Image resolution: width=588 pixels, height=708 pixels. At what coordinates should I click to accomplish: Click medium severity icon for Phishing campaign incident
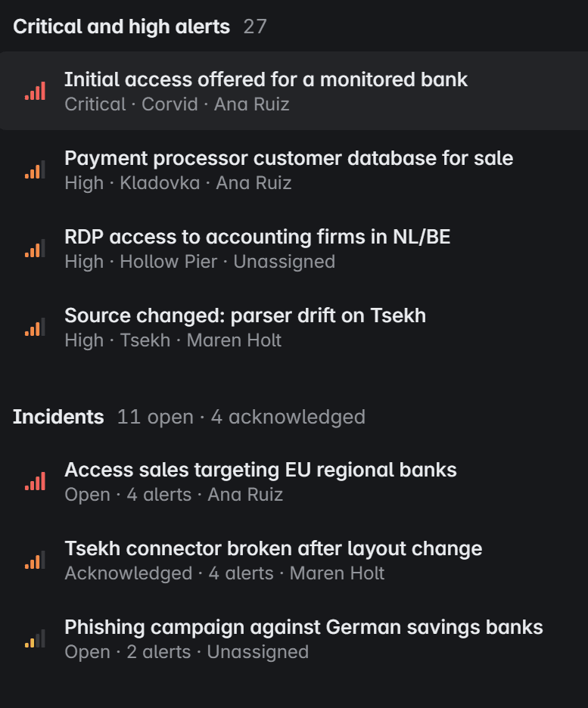coord(36,638)
